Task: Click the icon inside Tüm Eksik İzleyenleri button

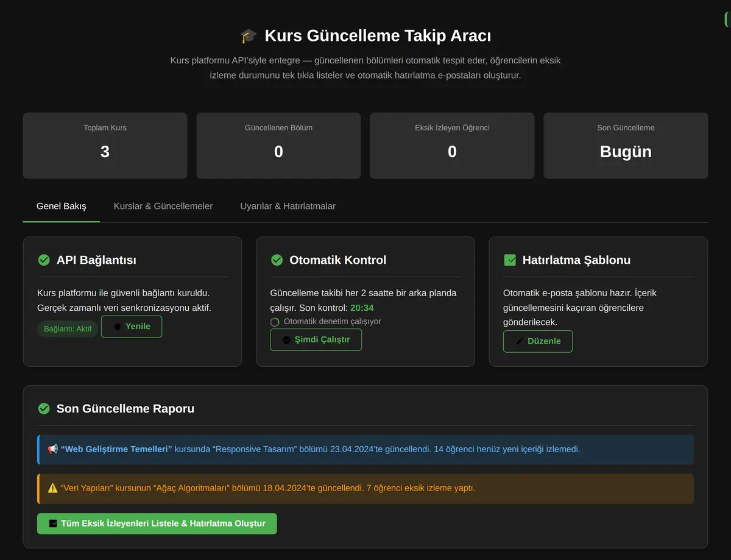Action: (54, 523)
